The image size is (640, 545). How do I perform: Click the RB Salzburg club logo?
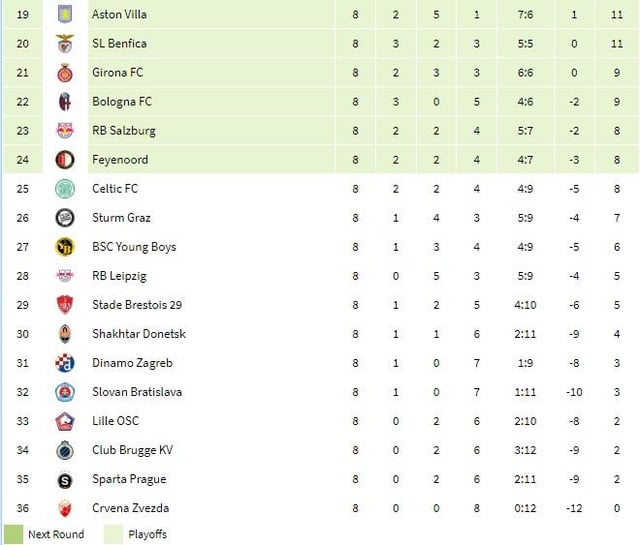[65, 131]
